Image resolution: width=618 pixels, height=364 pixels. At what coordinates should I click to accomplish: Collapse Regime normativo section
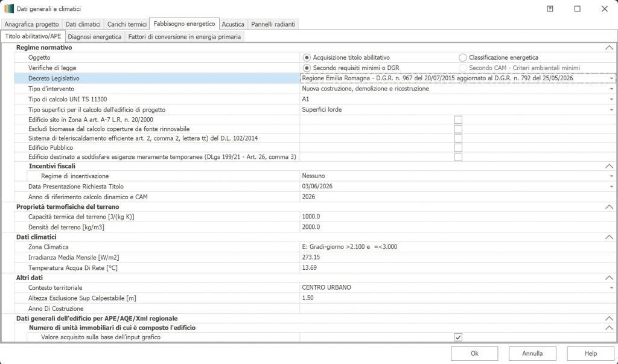pos(609,48)
